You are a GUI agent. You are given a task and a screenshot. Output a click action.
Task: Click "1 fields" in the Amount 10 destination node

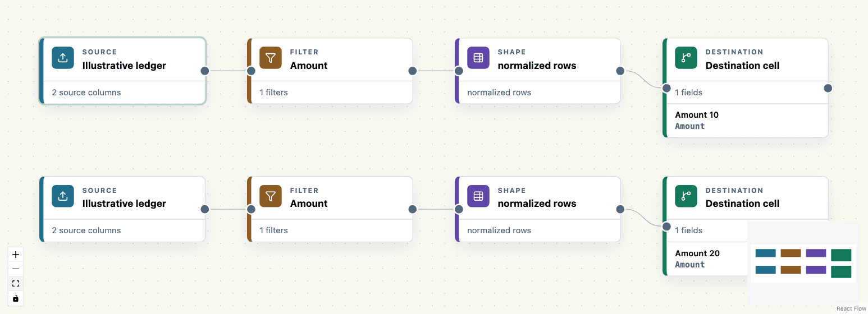tap(688, 93)
